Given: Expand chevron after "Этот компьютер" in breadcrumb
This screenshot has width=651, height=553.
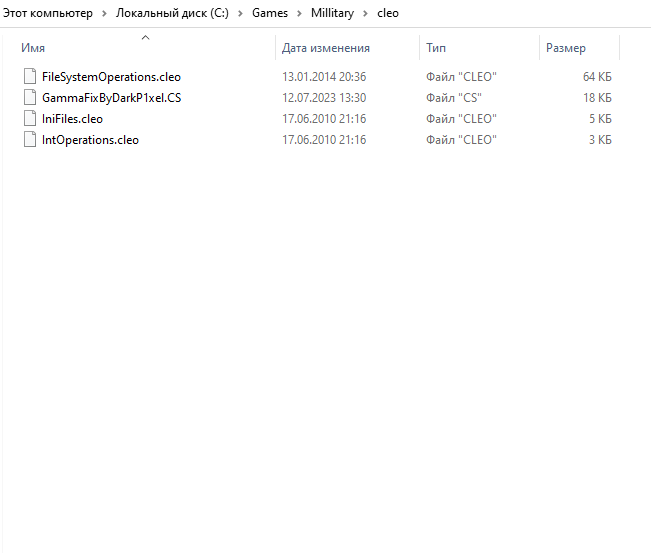Looking at the screenshot, I should coord(104,14).
